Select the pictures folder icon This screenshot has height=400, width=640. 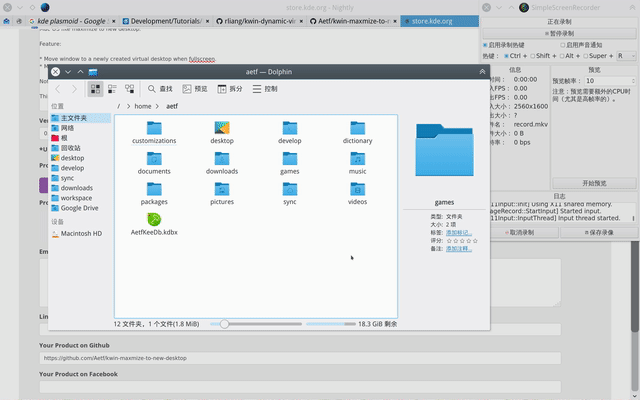[222, 189]
